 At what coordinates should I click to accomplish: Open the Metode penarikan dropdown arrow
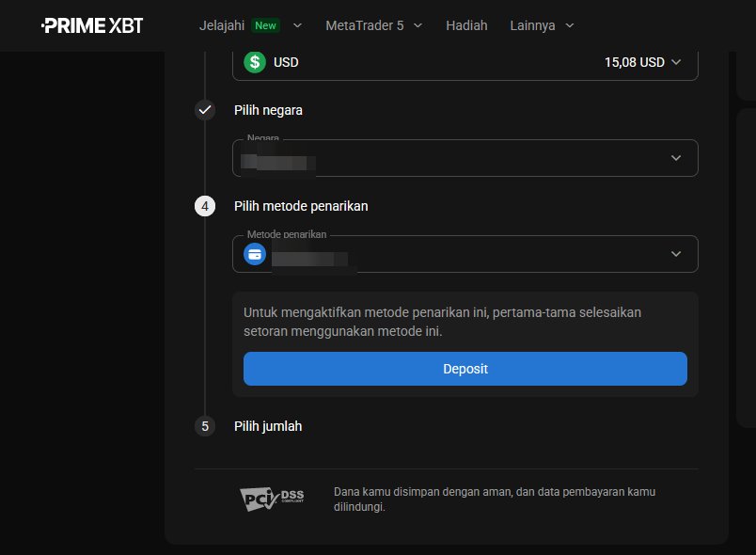676,254
